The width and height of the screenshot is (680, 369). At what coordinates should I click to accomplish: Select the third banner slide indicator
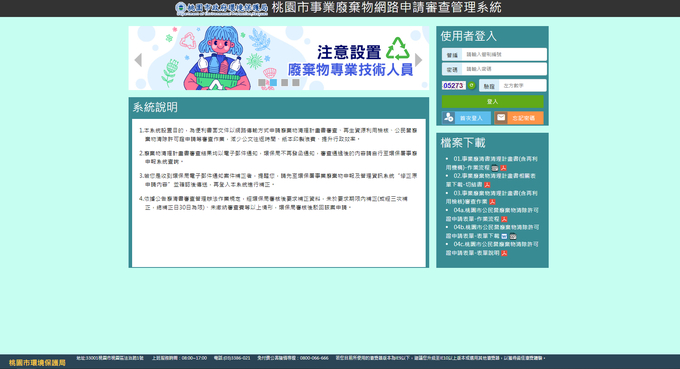point(284,82)
